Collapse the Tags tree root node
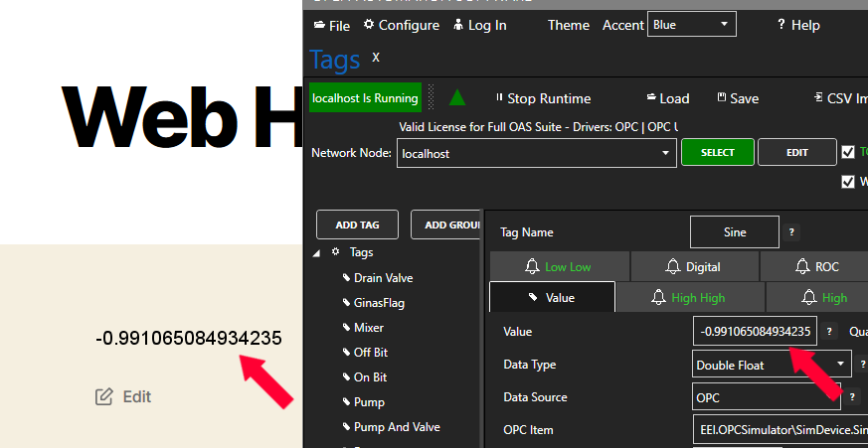The image size is (868, 448). [x=318, y=252]
